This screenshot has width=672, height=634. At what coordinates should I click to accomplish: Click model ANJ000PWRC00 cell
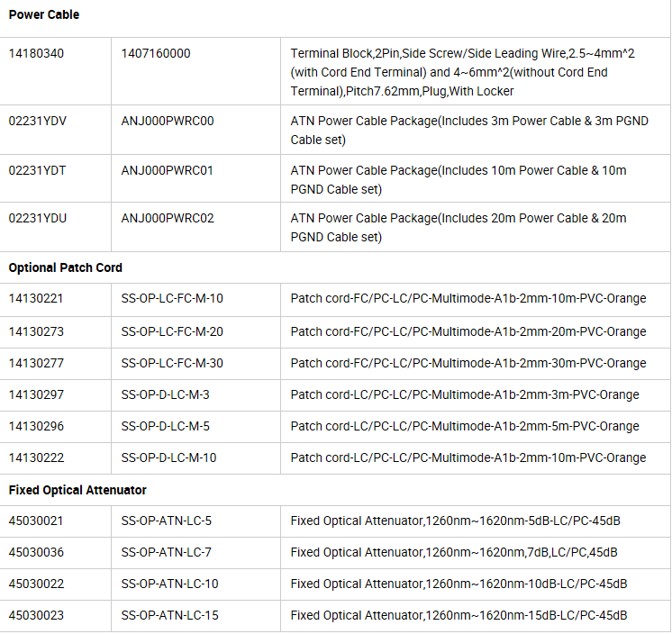(168, 122)
